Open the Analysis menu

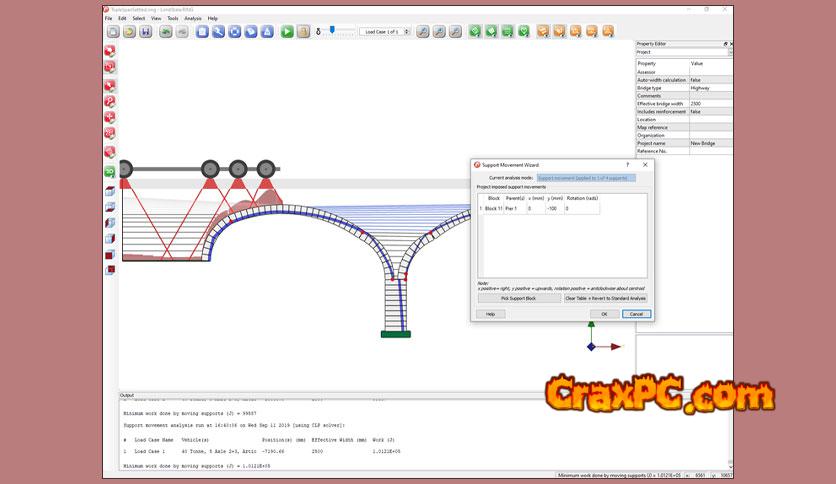click(x=192, y=18)
